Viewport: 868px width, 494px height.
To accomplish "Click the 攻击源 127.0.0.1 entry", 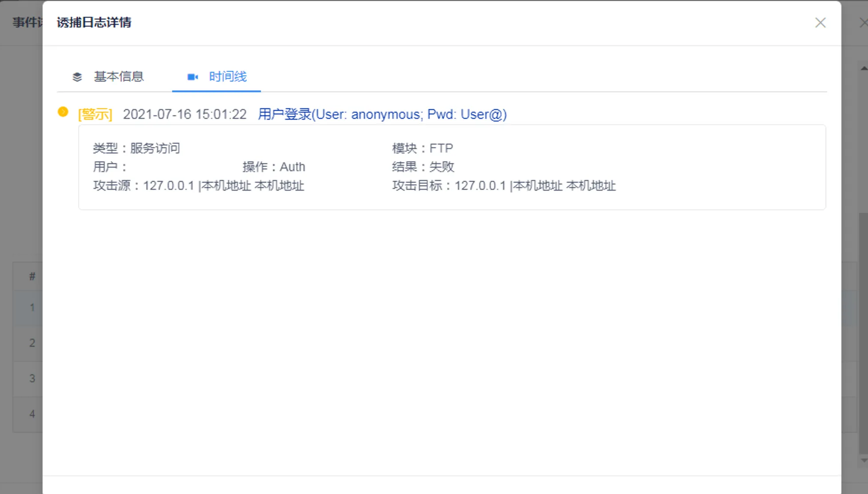I will tap(198, 185).
